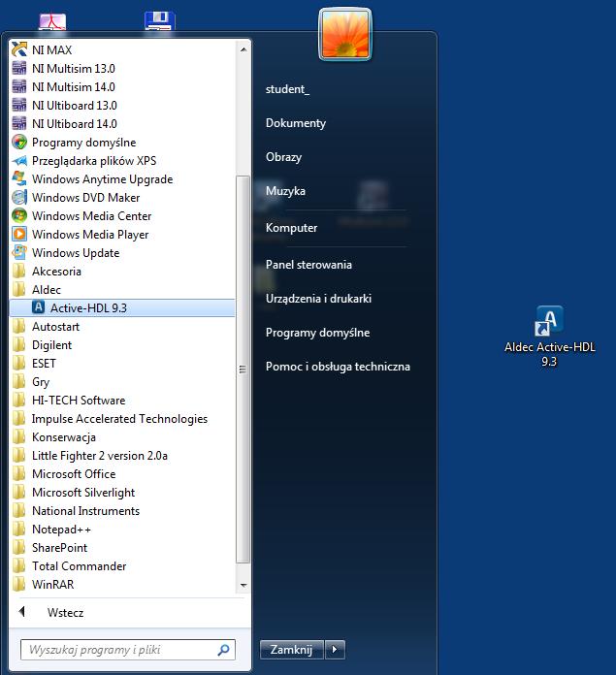Open Dokumenty from the right pane
616x675 pixels.
[x=296, y=123]
